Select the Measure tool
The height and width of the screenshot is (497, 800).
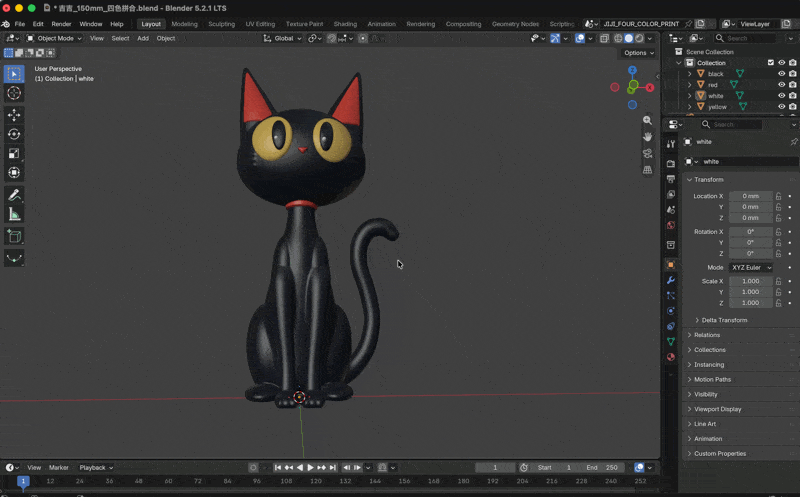click(x=14, y=214)
